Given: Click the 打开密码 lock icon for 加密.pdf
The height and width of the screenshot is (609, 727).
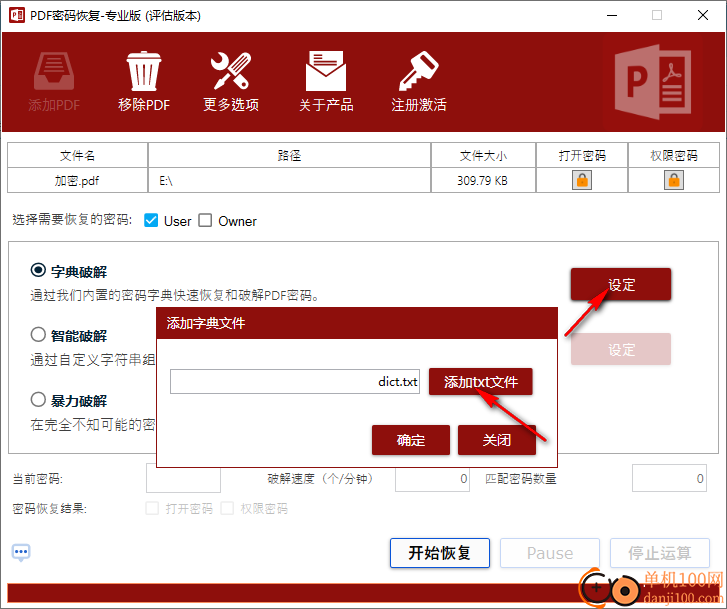Looking at the screenshot, I should 582,180.
